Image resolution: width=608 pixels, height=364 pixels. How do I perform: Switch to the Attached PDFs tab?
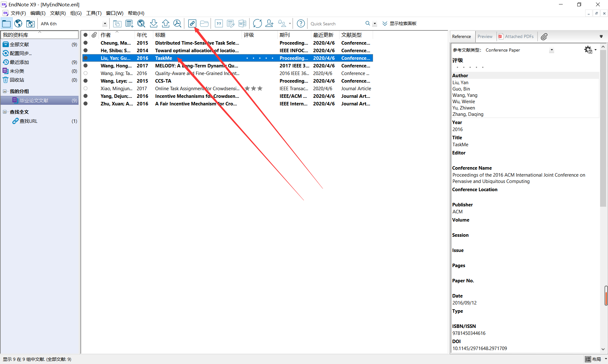pos(516,37)
